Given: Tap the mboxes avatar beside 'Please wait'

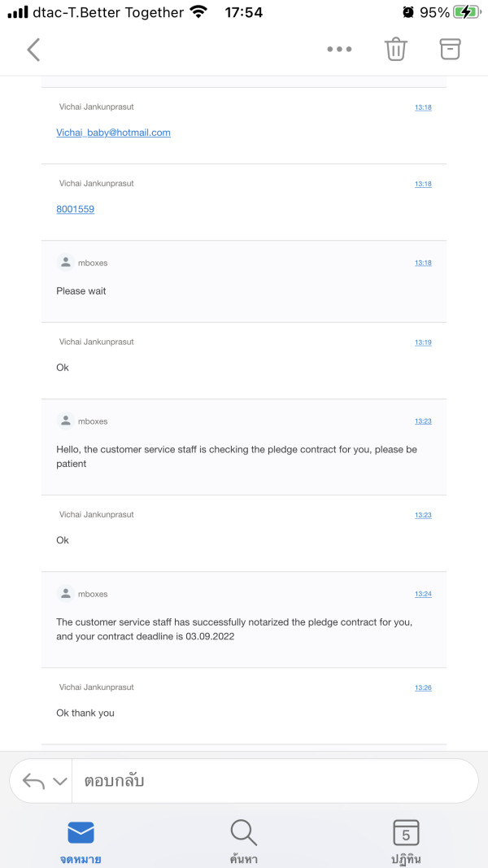Looking at the screenshot, I should (65, 263).
